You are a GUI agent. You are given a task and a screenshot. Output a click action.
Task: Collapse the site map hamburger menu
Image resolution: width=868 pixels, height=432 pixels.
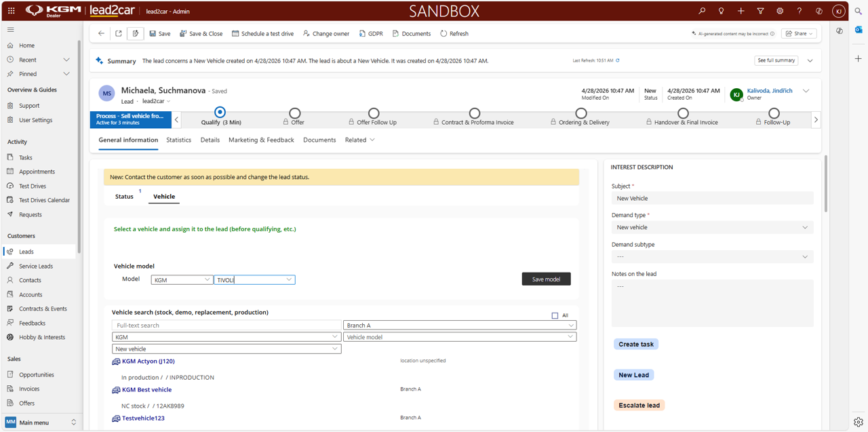point(11,30)
